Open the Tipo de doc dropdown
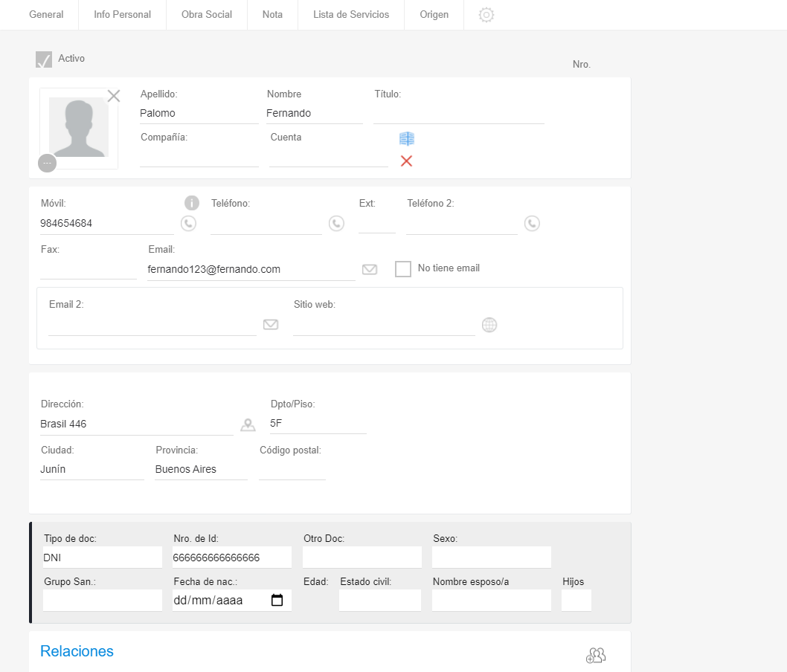The width and height of the screenshot is (787, 672). pos(103,558)
